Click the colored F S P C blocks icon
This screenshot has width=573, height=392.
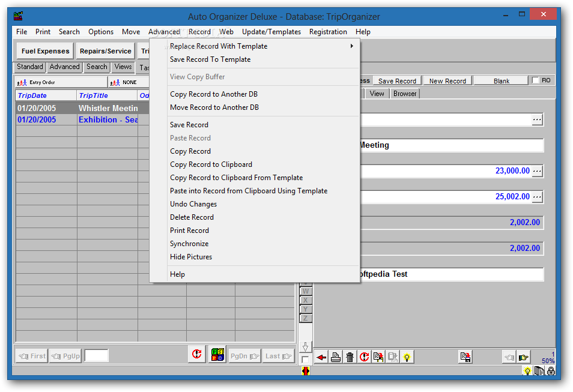point(217,354)
